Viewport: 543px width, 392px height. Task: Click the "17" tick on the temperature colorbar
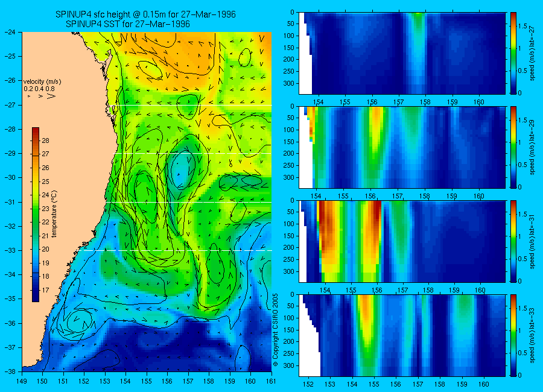(45, 290)
